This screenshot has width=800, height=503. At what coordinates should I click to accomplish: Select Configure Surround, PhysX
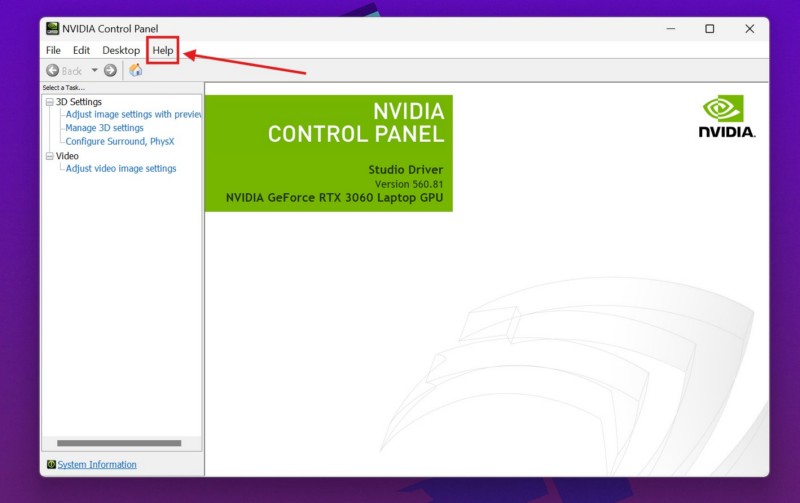pos(120,142)
